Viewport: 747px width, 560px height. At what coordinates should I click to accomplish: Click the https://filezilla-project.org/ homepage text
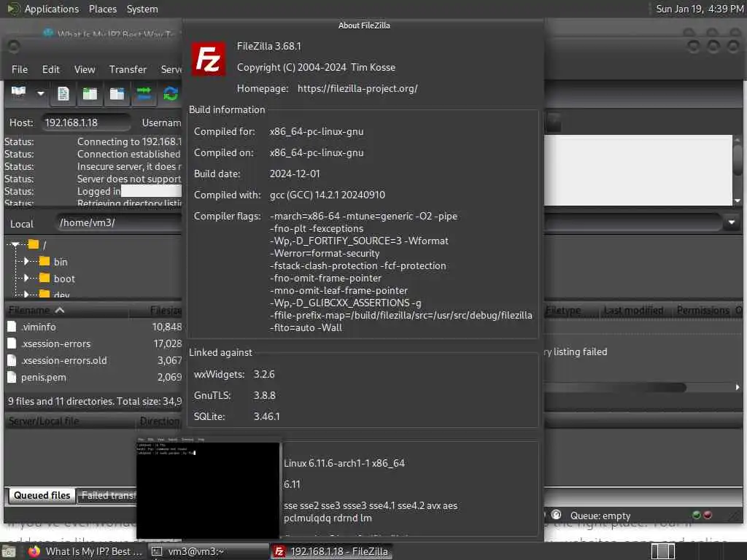[357, 88]
